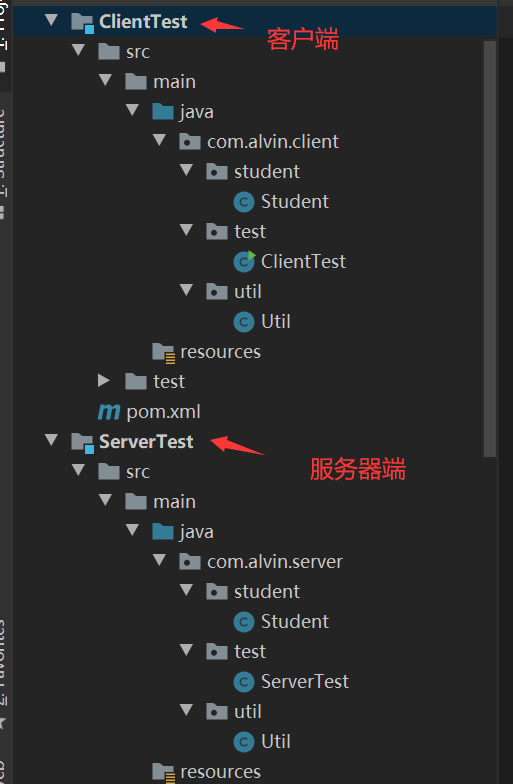The image size is (513, 784).
Task: Collapse student package in com.alvin.server
Action: pyautogui.click(x=186, y=590)
